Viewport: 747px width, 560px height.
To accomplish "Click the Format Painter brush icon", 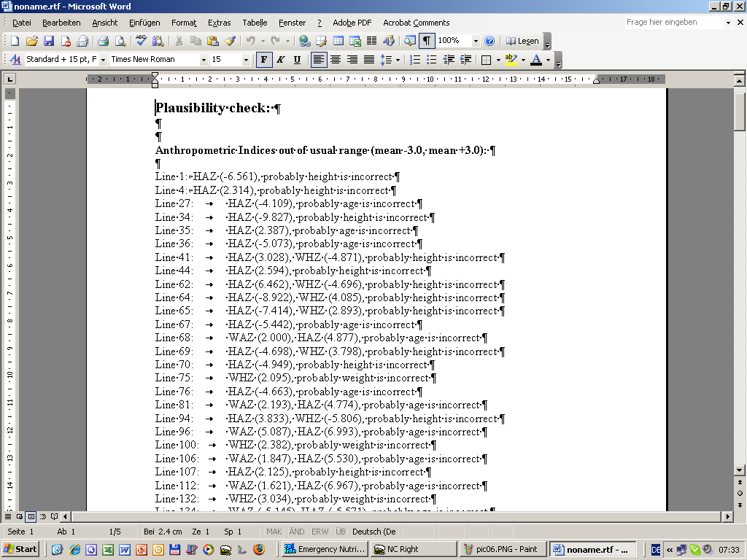I will pos(230,42).
